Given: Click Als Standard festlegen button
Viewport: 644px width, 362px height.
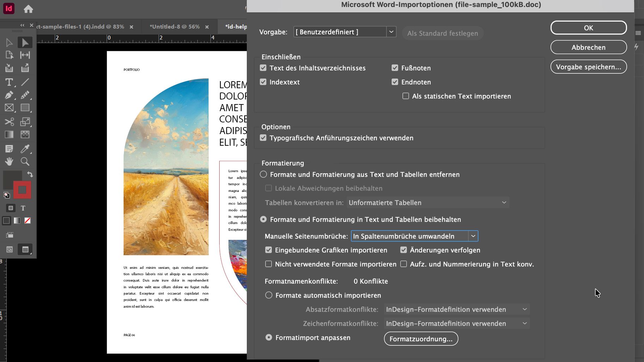Looking at the screenshot, I should 442,33.
